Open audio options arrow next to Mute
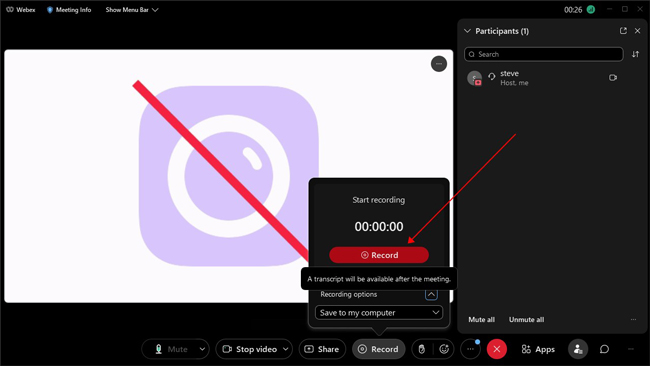The width and height of the screenshot is (650, 366). pyautogui.click(x=202, y=349)
